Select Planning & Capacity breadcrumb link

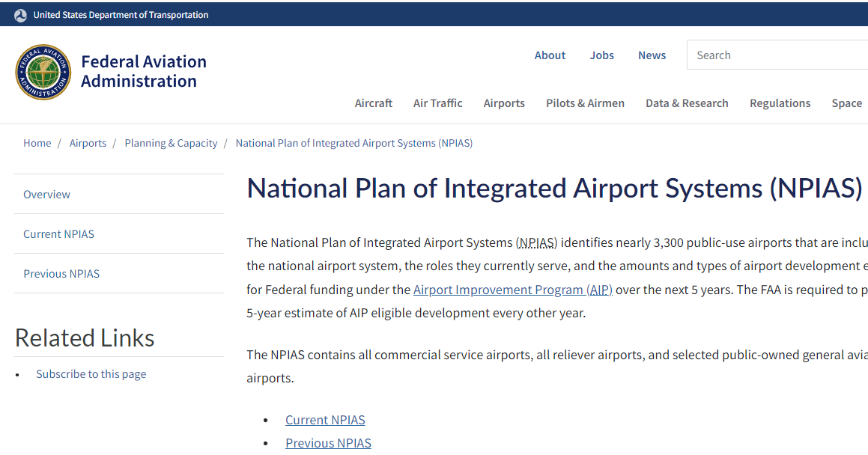pos(171,143)
